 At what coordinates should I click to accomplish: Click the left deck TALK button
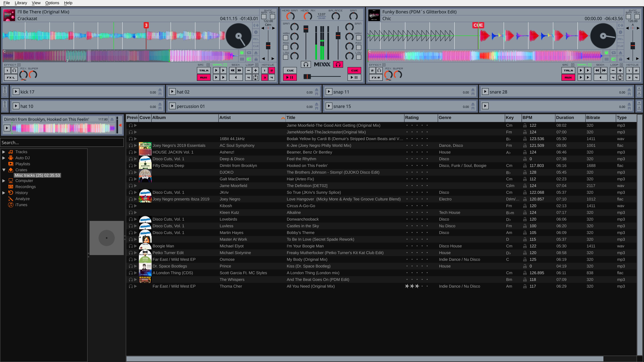click(203, 70)
